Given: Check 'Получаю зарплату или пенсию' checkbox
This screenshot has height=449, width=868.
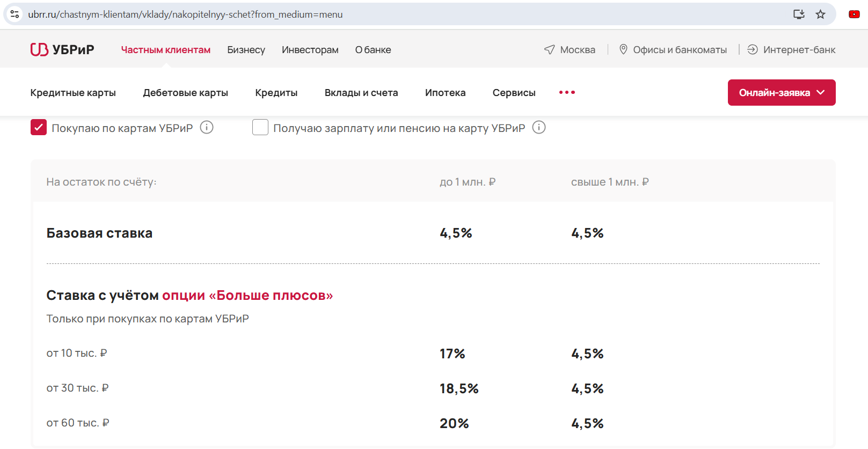Looking at the screenshot, I should point(260,128).
